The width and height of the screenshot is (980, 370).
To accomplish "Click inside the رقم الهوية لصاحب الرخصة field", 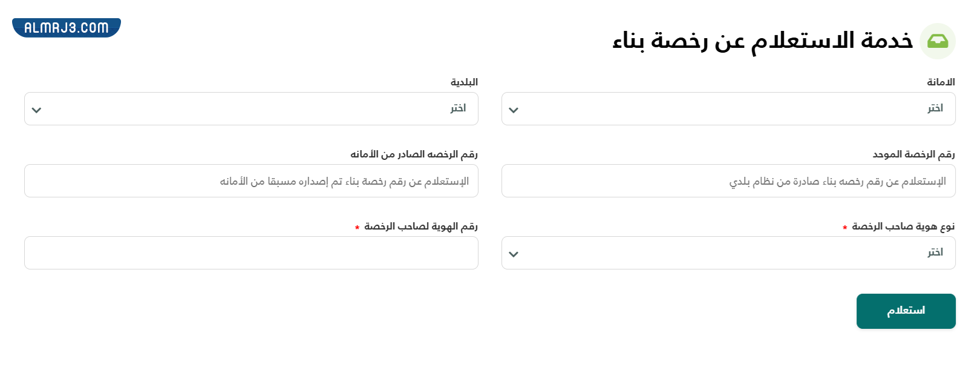I will (x=251, y=253).
